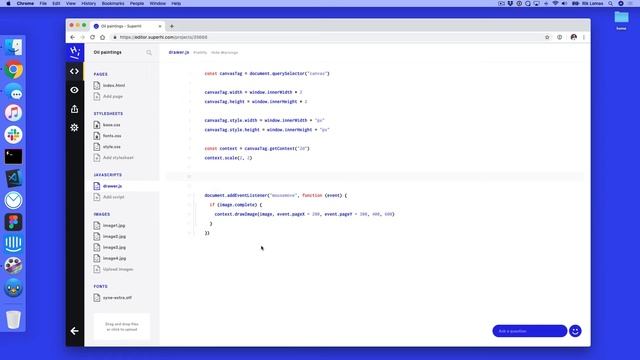The height and width of the screenshot is (360, 640).
Task: Click Upload images
Action: pos(118,269)
